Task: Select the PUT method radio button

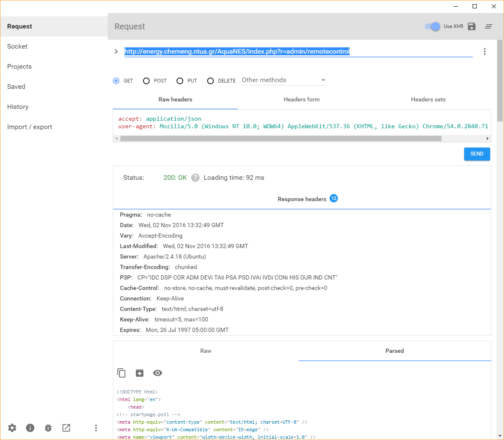Action: coord(180,81)
